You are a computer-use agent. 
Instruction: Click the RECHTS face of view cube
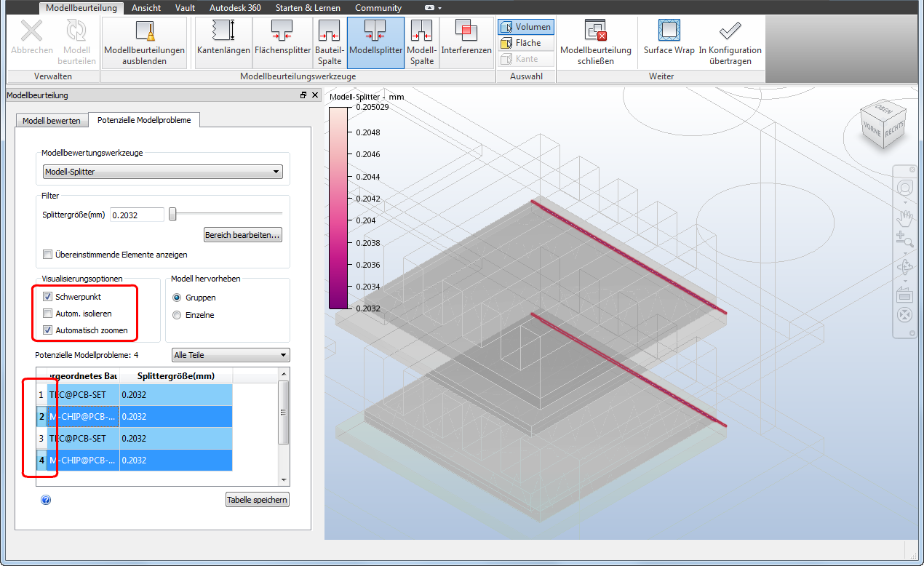click(x=895, y=129)
